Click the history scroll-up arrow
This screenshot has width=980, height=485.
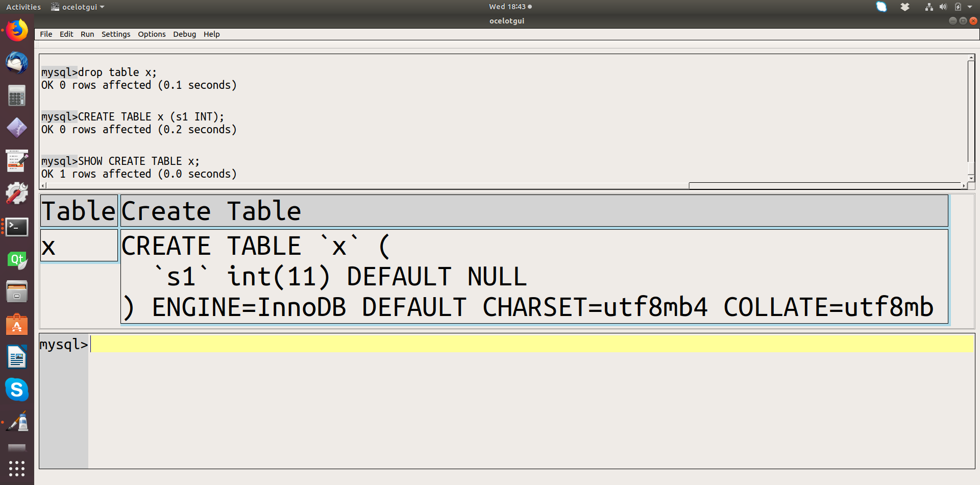[971, 58]
